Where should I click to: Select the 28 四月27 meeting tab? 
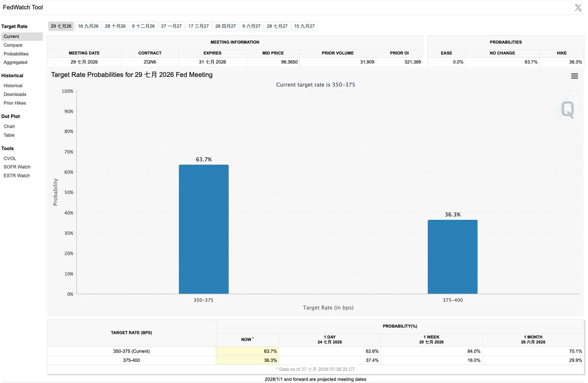pos(226,26)
